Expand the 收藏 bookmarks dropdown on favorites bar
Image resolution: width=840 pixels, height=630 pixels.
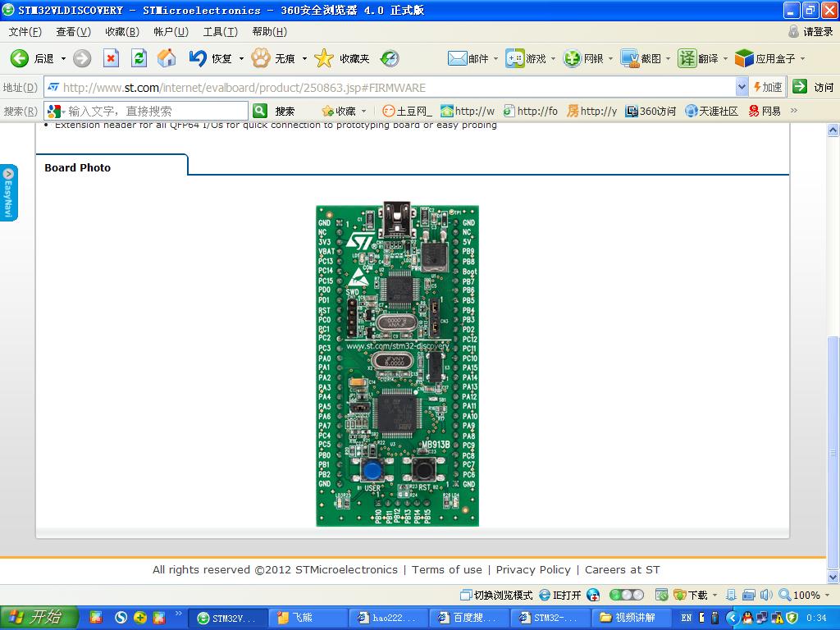tap(364, 111)
